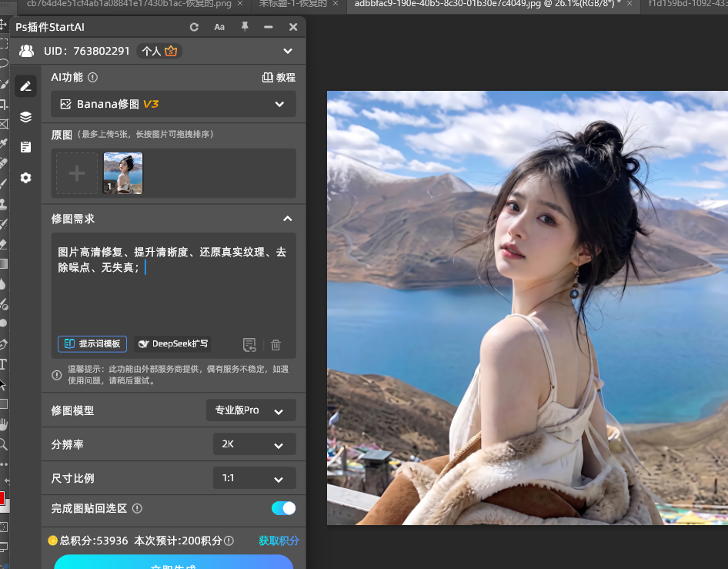This screenshot has width=728, height=569.
Task: Open 提示词模板 prompt templates
Action: [92, 343]
